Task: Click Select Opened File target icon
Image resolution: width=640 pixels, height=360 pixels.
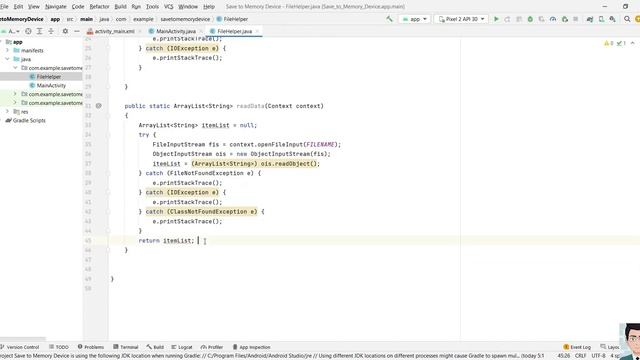Action: 28,31
